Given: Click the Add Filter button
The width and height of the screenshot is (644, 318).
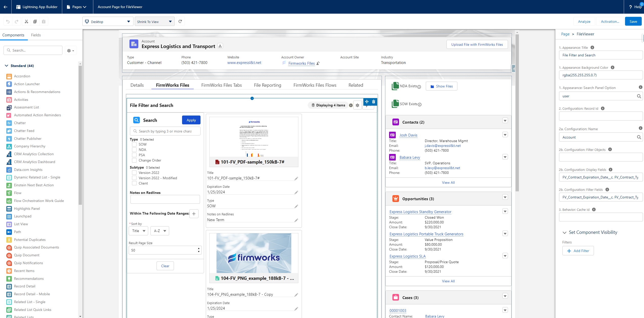Looking at the screenshot, I should [578, 251].
